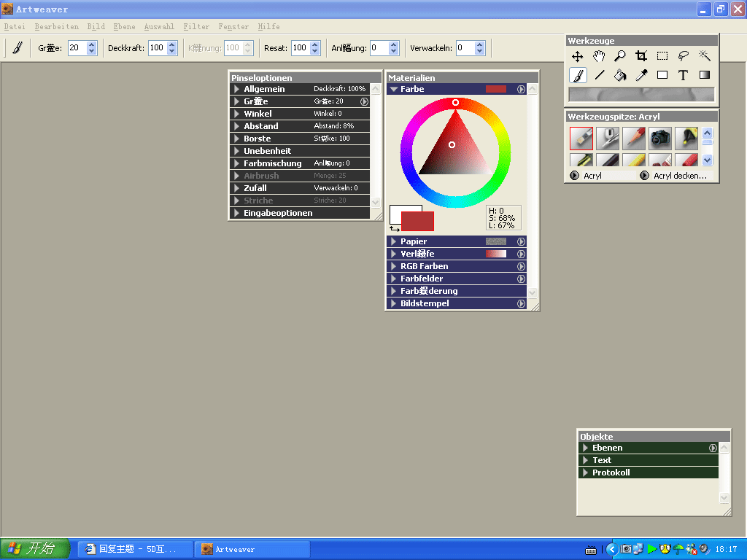Select the Gradient tool
The height and width of the screenshot is (560, 747).
[x=705, y=75]
